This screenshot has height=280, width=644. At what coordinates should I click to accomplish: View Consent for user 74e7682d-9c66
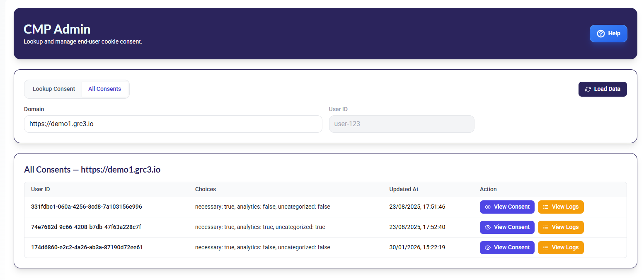coord(507,227)
